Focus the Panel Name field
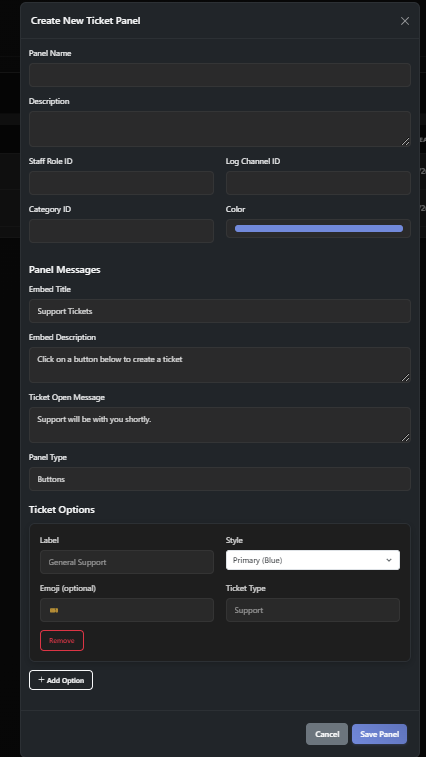The width and height of the screenshot is (426, 757). 220,75
